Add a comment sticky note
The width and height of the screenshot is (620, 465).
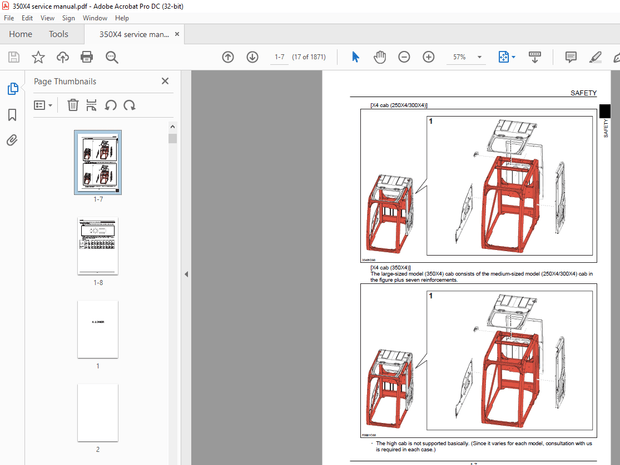(571, 57)
